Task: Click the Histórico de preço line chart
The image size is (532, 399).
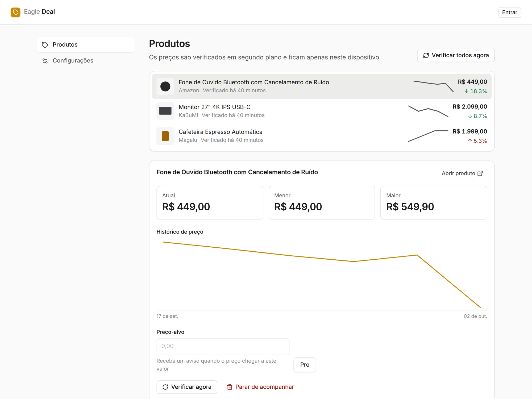Action: [322, 275]
